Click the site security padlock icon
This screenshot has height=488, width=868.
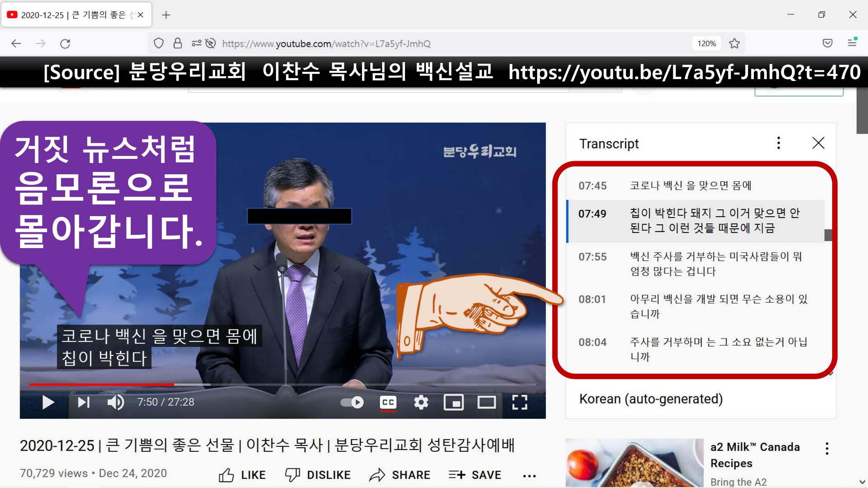coord(177,43)
